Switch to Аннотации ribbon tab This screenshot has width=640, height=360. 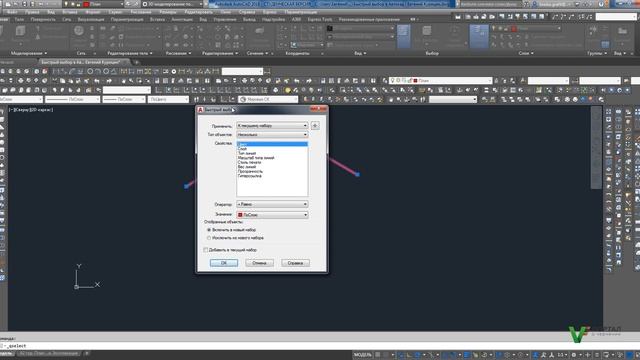(x=182, y=19)
